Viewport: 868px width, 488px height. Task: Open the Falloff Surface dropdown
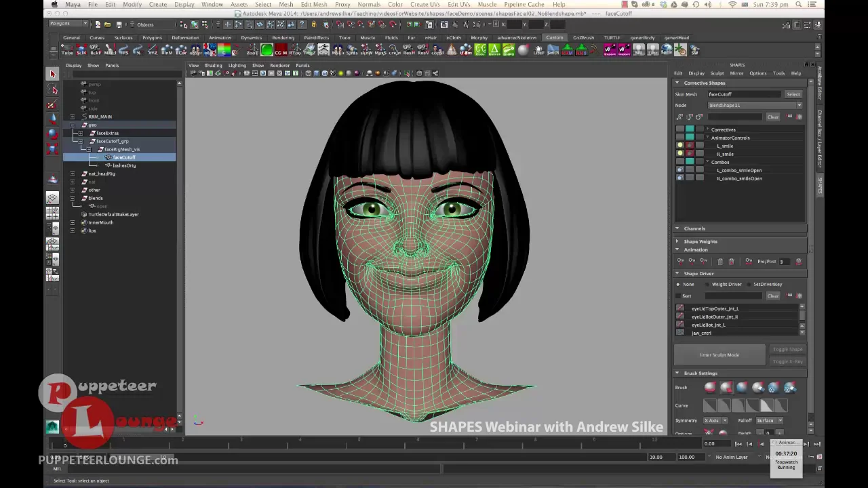pyautogui.click(x=770, y=420)
